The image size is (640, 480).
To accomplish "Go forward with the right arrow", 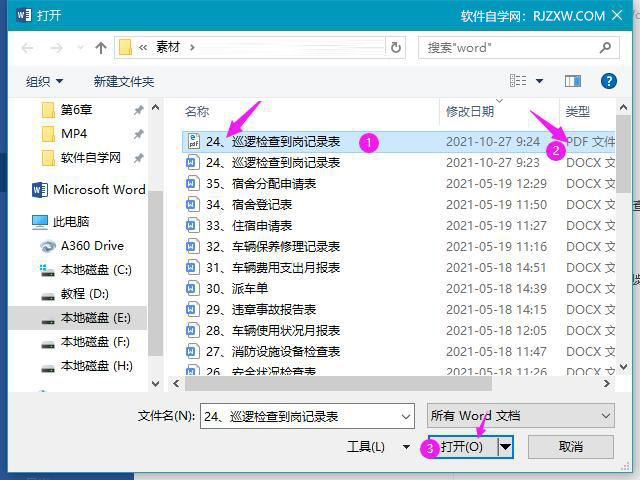I will (57, 48).
